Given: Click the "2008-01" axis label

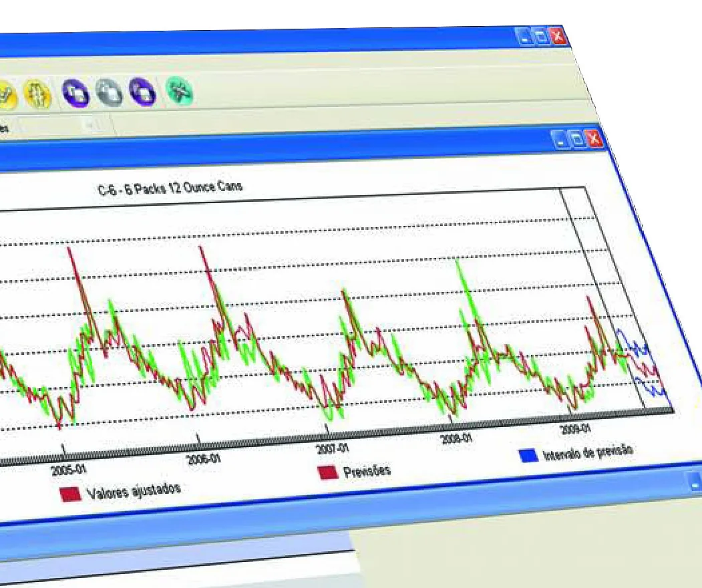Looking at the screenshot, I should pos(456,438).
